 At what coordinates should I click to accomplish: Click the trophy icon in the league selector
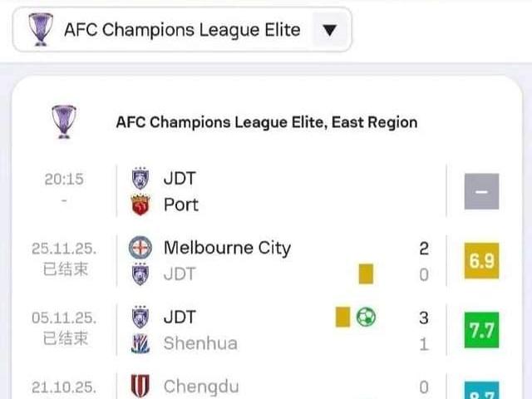(40, 30)
